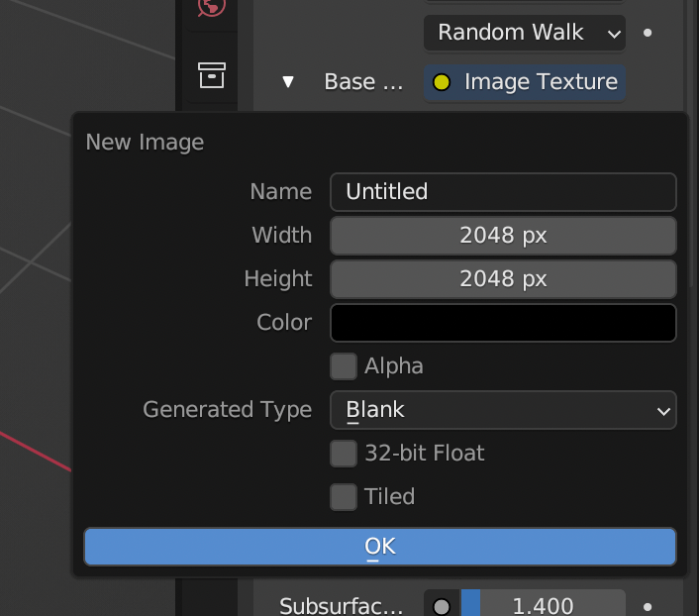Click the Subsurface 1.400 slider
Viewport: 699px width, 616px height.
pos(543,604)
